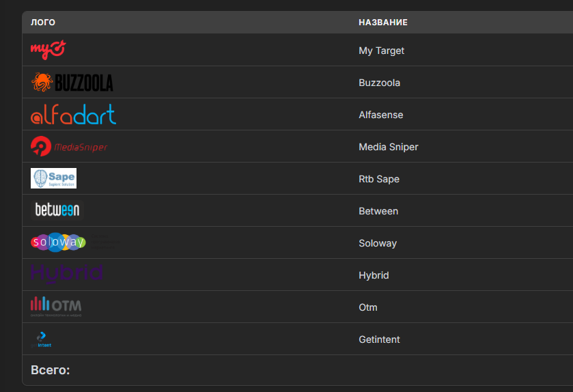
Task: Click the Всего: total row label
Action: pyautogui.click(x=50, y=370)
